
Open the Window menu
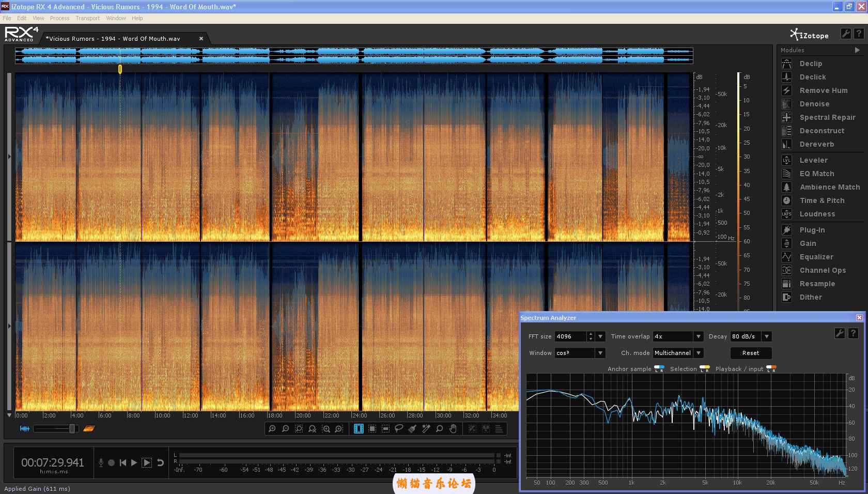[x=116, y=18]
